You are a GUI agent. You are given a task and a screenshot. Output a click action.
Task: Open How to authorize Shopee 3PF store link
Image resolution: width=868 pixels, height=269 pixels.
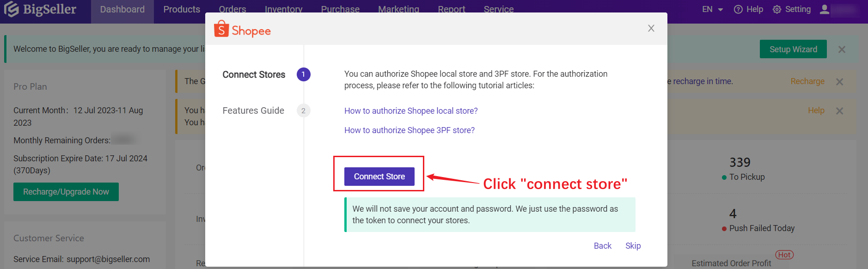[410, 130]
